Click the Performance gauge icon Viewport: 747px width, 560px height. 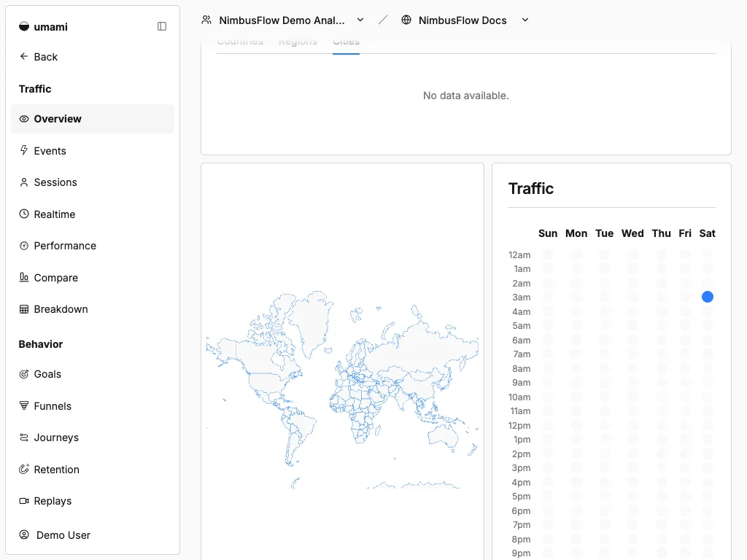click(x=24, y=246)
